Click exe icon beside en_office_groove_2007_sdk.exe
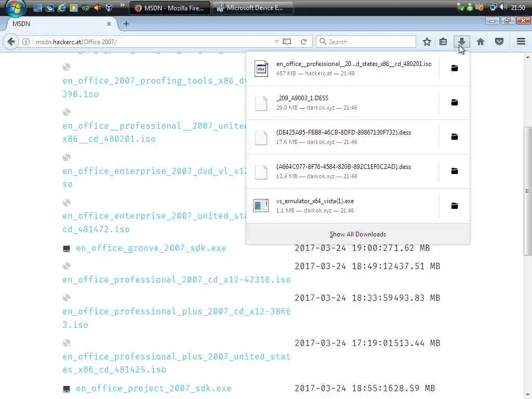 pos(66,249)
